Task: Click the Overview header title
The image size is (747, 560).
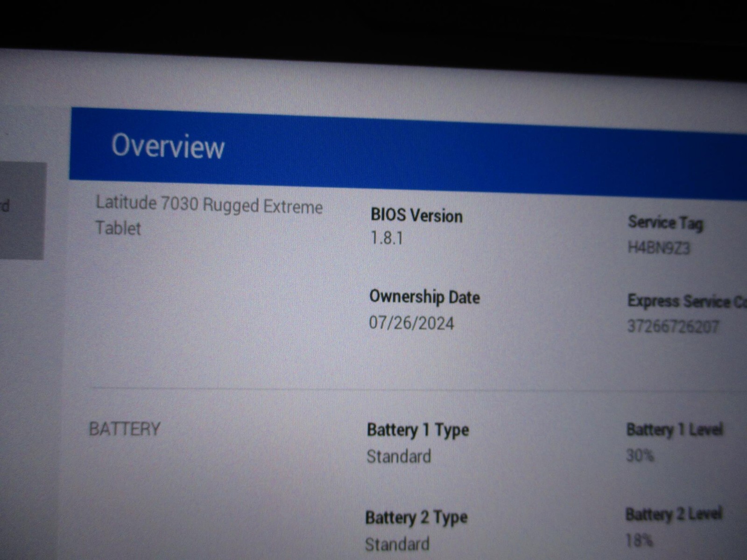Action: (168, 146)
